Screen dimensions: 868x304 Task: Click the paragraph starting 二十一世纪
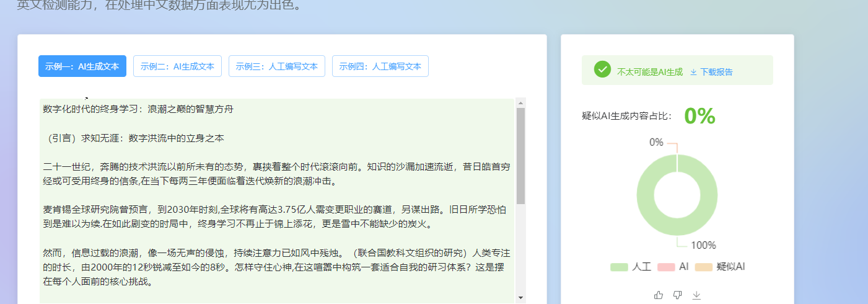point(276,174)
